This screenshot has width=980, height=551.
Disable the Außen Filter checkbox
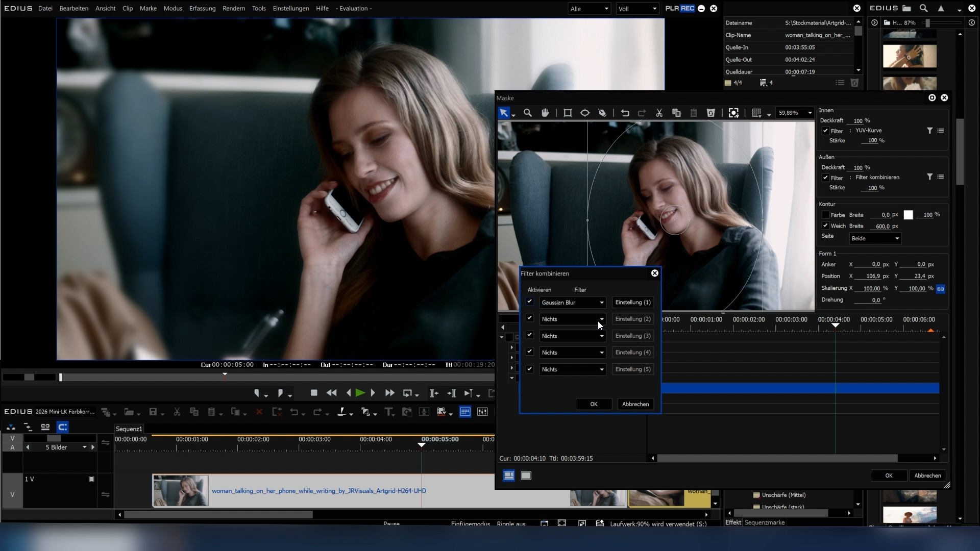[x=825, y=178]
